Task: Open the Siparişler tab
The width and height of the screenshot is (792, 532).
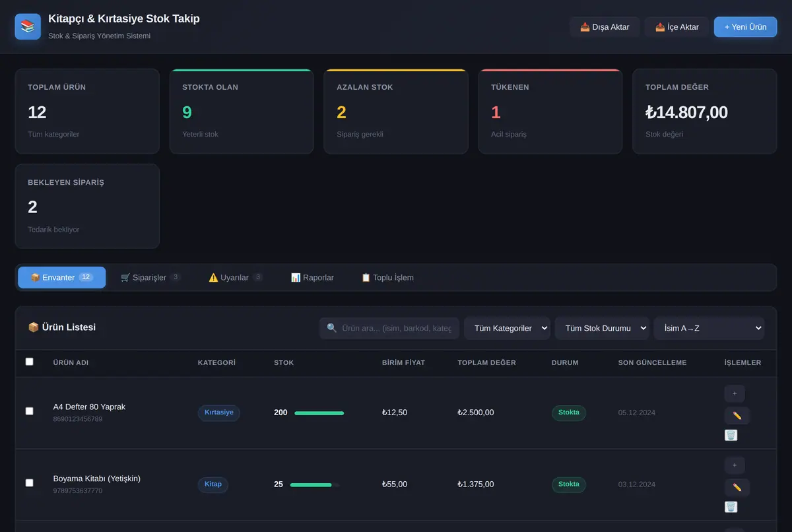Action: pyautogui.click(x=150, y=277)
